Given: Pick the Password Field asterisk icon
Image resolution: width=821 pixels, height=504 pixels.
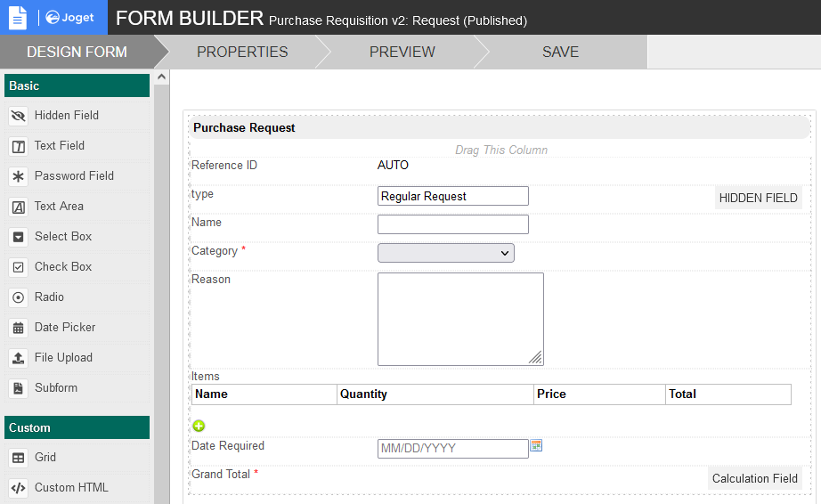Looking at the screenshot, I should click(x=18, y=176).
